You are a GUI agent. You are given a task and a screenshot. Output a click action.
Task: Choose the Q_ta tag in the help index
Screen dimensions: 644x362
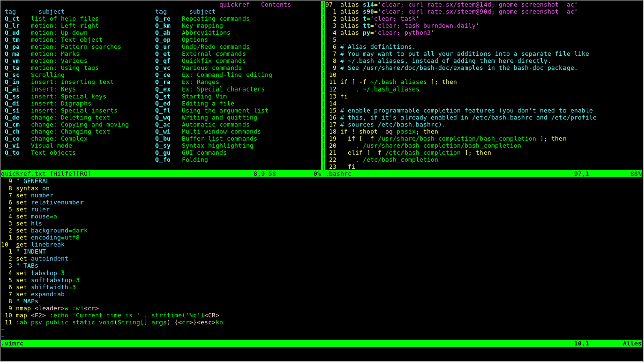[x=12, y=68]
